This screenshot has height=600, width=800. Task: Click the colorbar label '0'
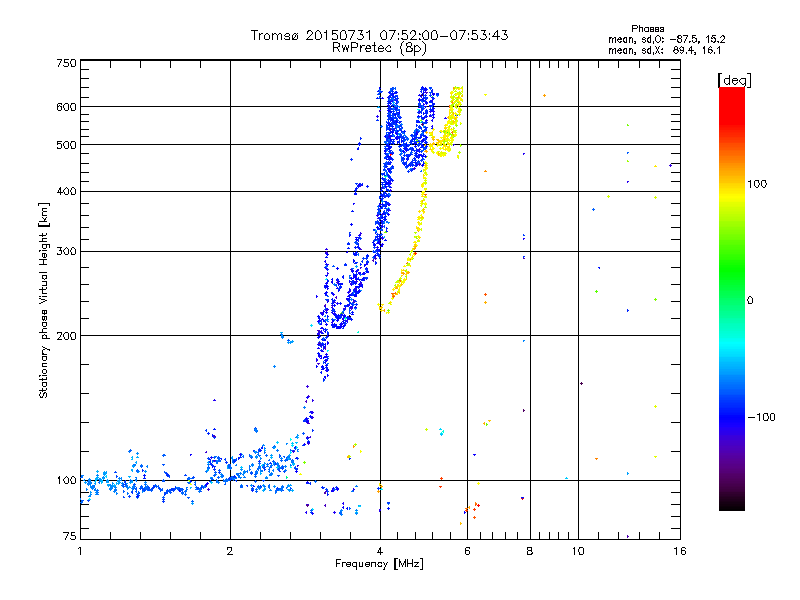pos(750,301)
